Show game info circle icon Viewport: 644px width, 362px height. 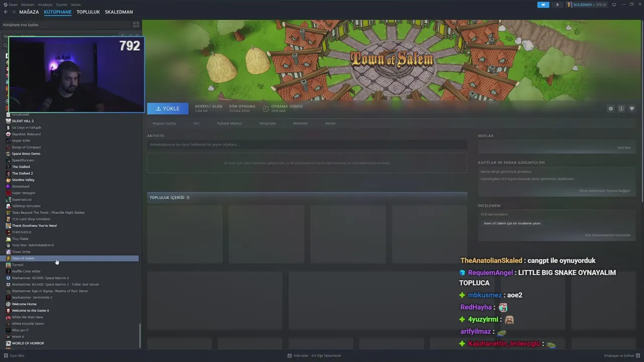[x=621, y=109]
